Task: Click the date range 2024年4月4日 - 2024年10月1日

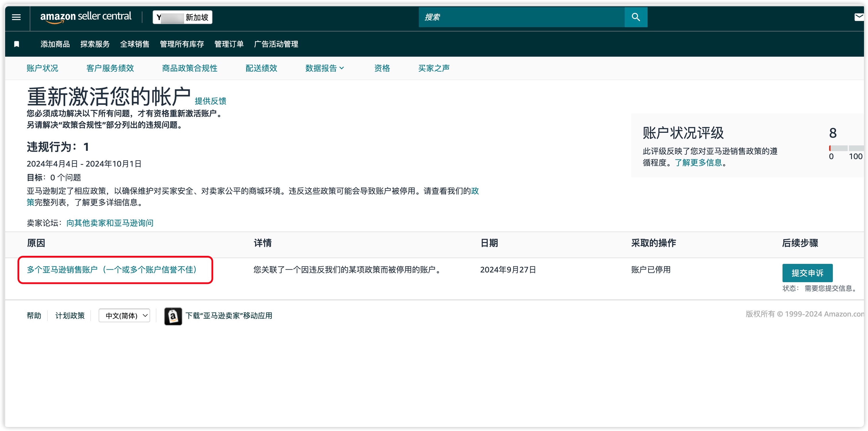Action: point(84,164)
